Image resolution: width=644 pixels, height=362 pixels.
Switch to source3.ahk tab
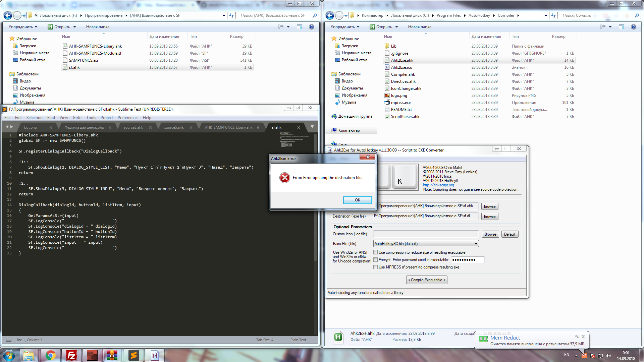coord(133,127)
